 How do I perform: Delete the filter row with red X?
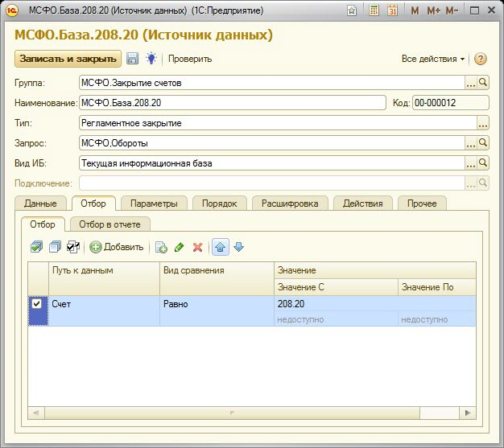point(197,247)
